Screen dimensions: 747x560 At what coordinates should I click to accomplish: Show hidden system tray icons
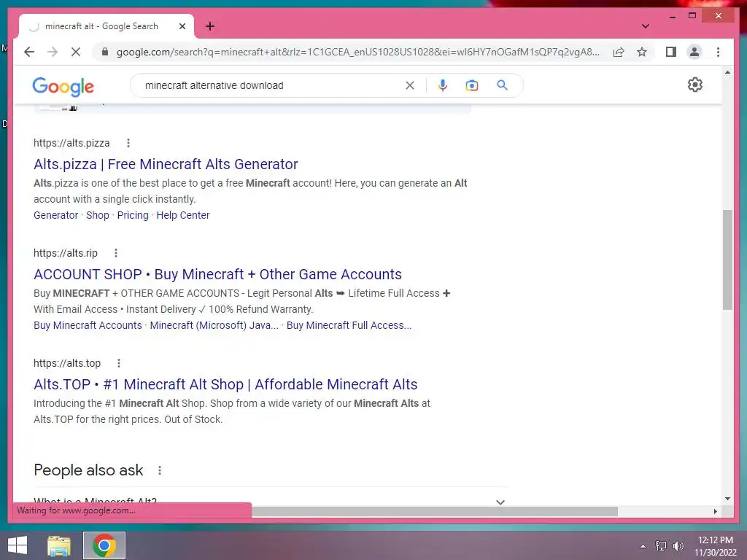[643, 546]
